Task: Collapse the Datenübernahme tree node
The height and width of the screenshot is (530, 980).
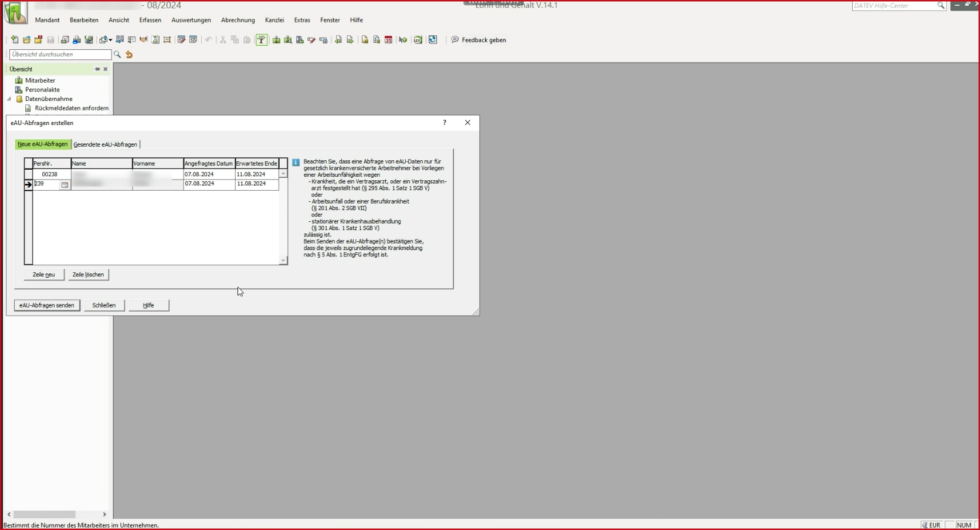Action: click(x=9, y=99)
